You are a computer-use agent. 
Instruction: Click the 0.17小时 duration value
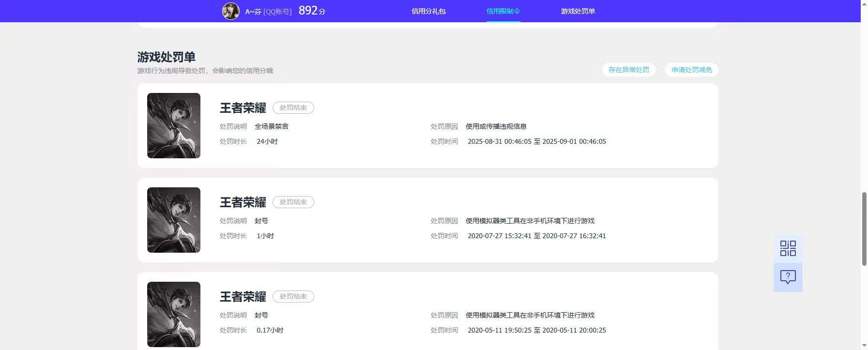coord(270,330)
